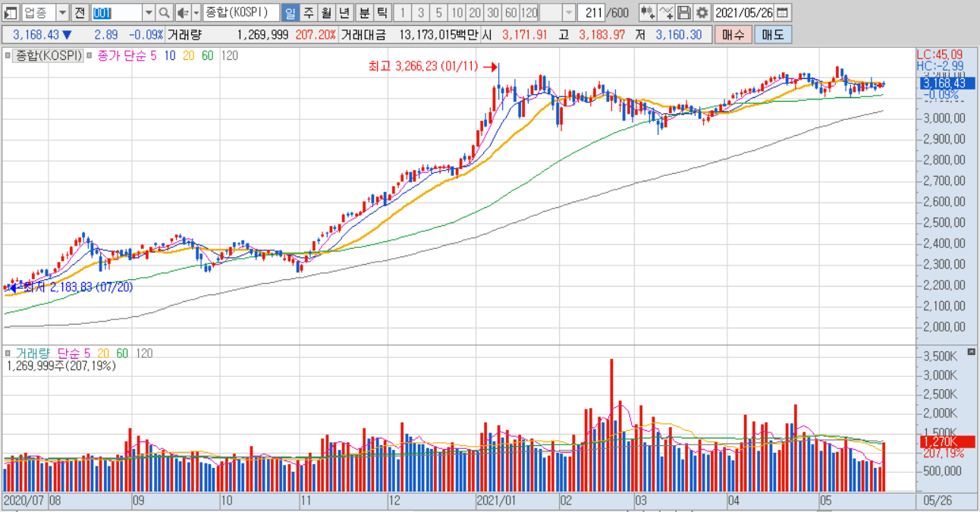Click the price chart's 60 moving average legend
Screen dimensions: 980x512
[x=208, y=55]
